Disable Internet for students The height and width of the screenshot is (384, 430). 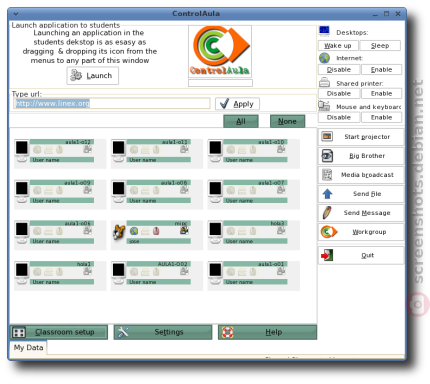click(339, 70)
